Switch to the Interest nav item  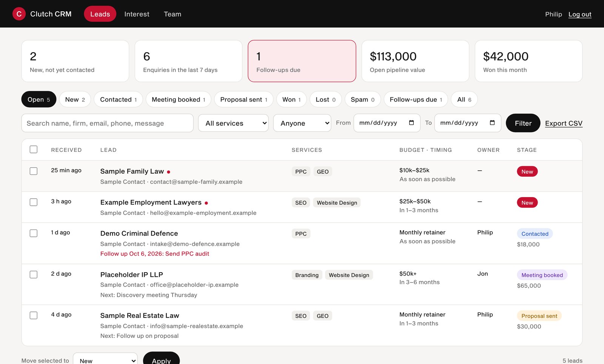click(137, 14)
